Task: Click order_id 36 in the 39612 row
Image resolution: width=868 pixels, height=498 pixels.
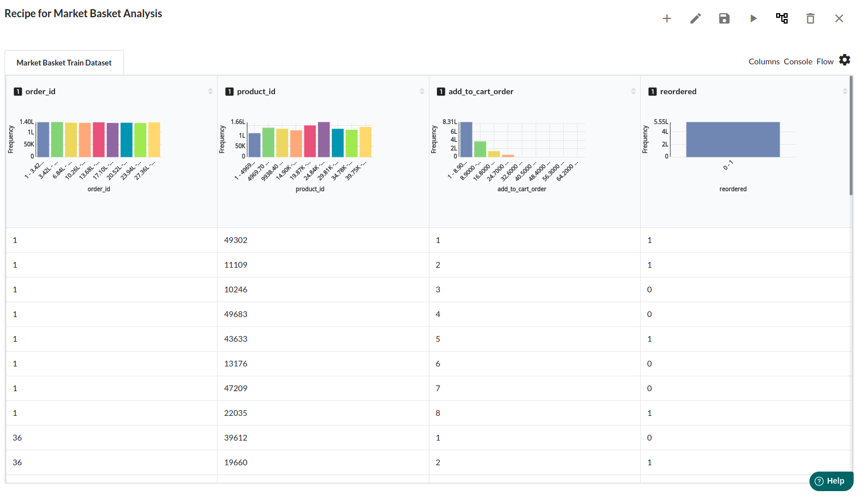Action: pos(17,438)
